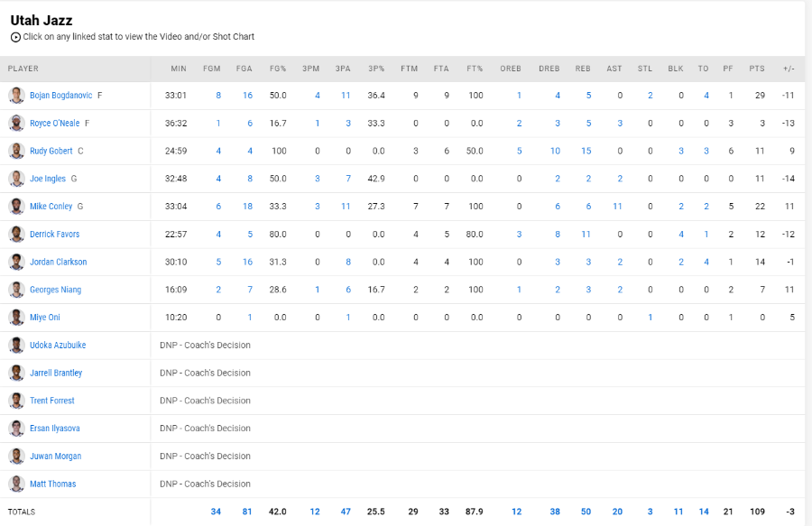View Mike Conley's 11 assists stat
812x526 pixels.
tap(617, 206)
